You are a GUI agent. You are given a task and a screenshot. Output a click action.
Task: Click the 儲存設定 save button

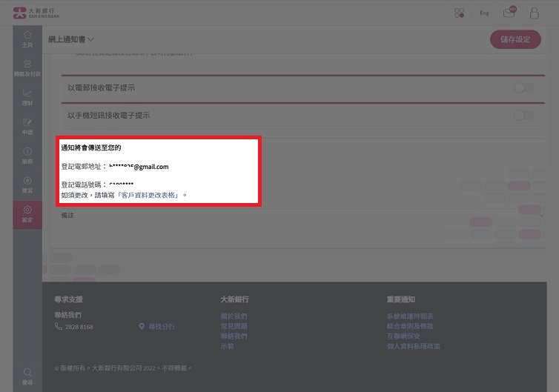(x=515, y=39)
